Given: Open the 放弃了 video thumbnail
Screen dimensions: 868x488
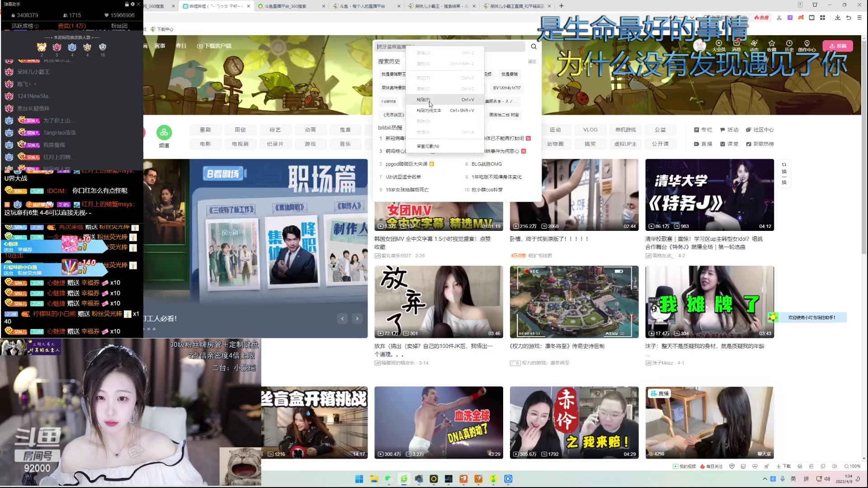Looking at the screenshot, I should click(439, 301).
